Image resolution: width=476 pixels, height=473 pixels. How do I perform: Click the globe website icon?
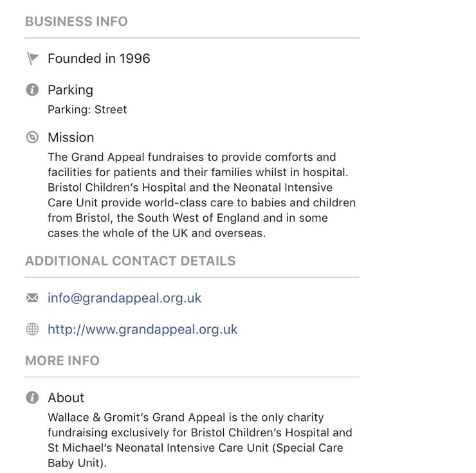(x=32, y=329)
